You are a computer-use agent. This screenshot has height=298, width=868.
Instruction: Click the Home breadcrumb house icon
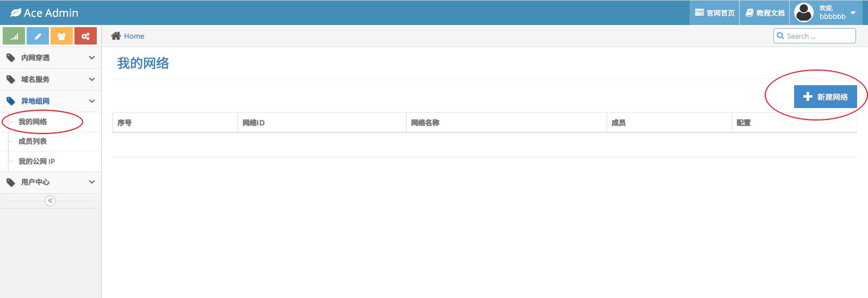(x=116, y=36)
